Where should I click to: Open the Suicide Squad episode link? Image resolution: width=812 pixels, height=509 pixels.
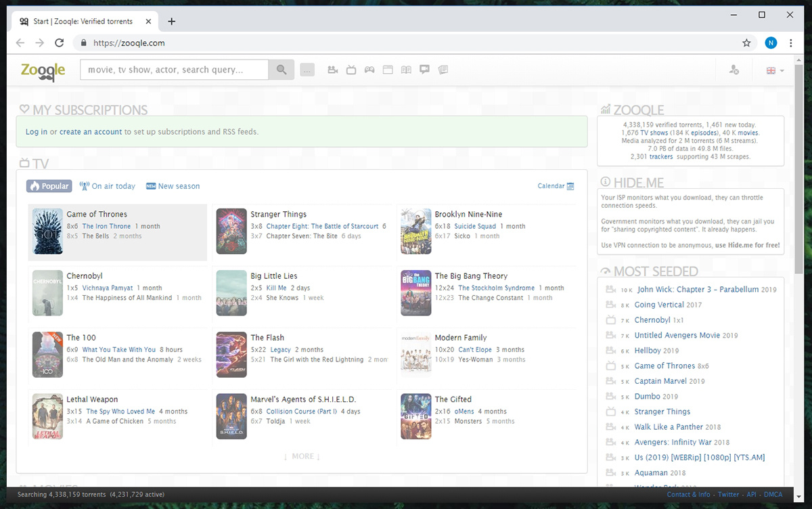point(475,226)
